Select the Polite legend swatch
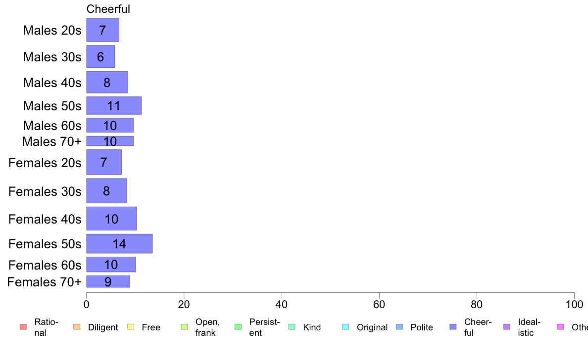Image resolution: width=588 pixels, height=364 pixels. pos(399,327)
